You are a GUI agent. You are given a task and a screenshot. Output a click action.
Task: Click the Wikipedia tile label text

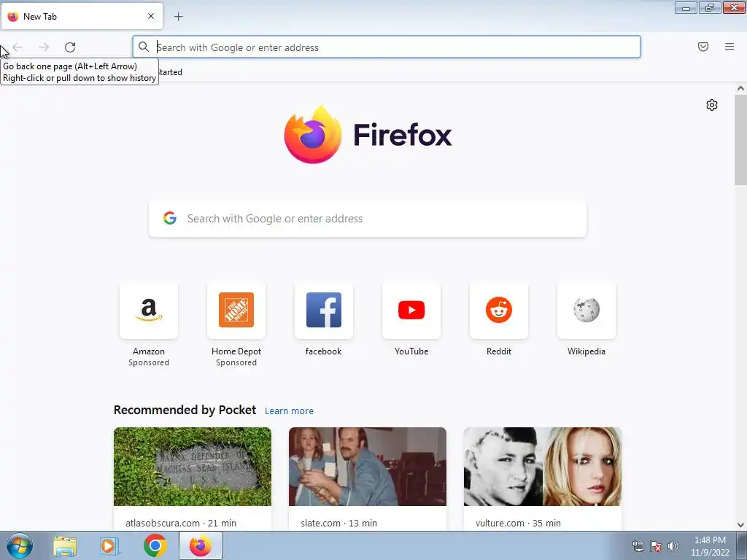(586, 351)
